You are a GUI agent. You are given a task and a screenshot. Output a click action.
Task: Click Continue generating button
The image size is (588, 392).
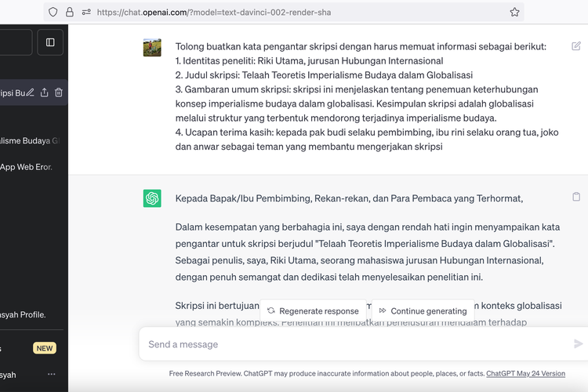click(x=423, y=310)
